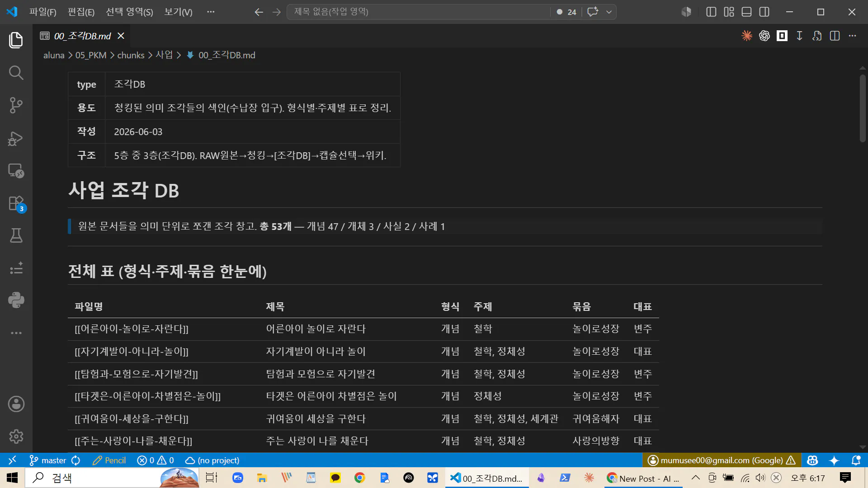This screenshot has height=488, width=868.
Task: Open the Explorer view in the activity bar
Action: (16, 40)
